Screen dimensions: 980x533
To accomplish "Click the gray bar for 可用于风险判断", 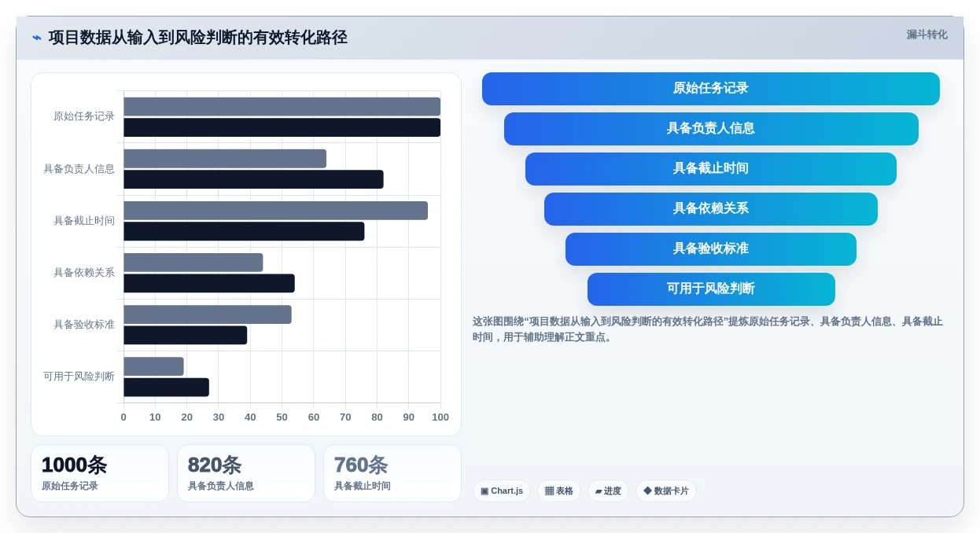I will pos(153,366).
